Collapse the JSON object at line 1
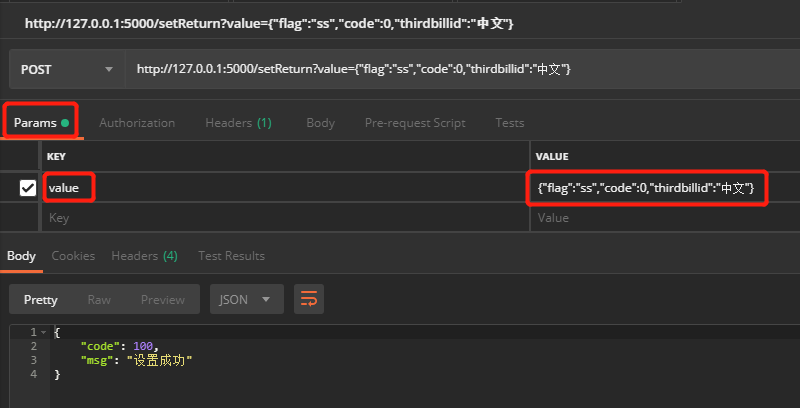 point(43,332)
